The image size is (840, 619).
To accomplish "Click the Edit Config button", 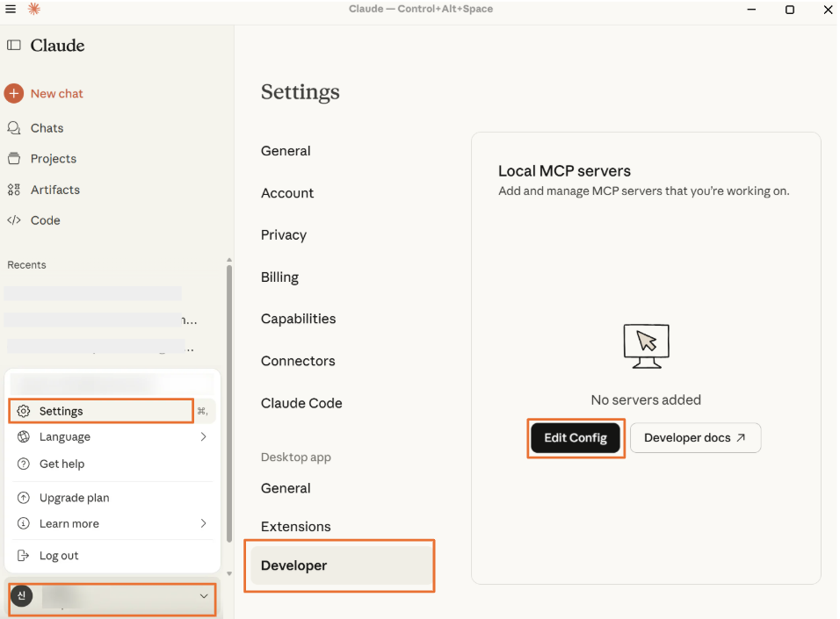I will 576,438.
